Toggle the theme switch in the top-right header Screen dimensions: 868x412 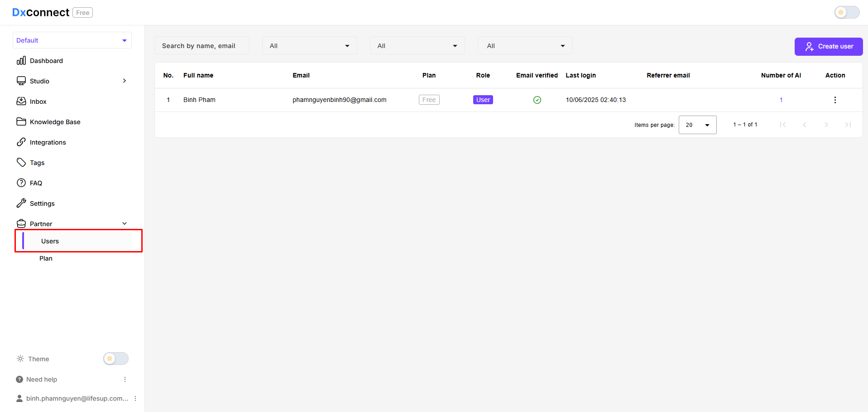tap(847, 12)
